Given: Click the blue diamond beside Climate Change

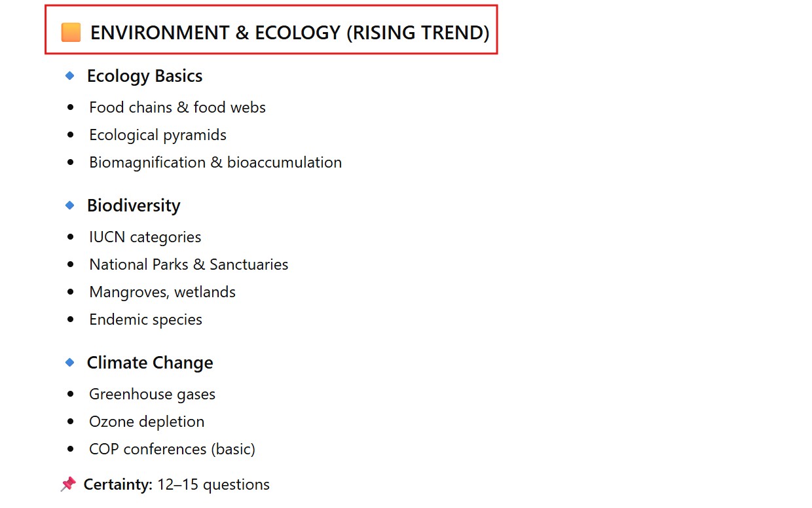Looking at the screenshot, I should [x=70, y=363].
